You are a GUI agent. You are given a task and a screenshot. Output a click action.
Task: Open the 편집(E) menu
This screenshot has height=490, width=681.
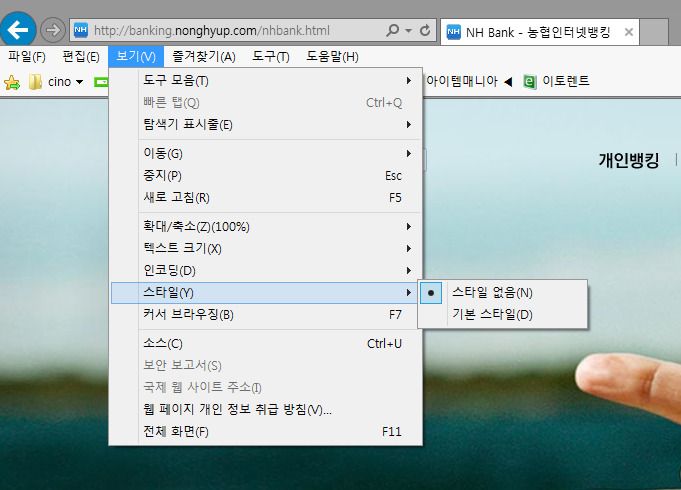click(81, 56)
